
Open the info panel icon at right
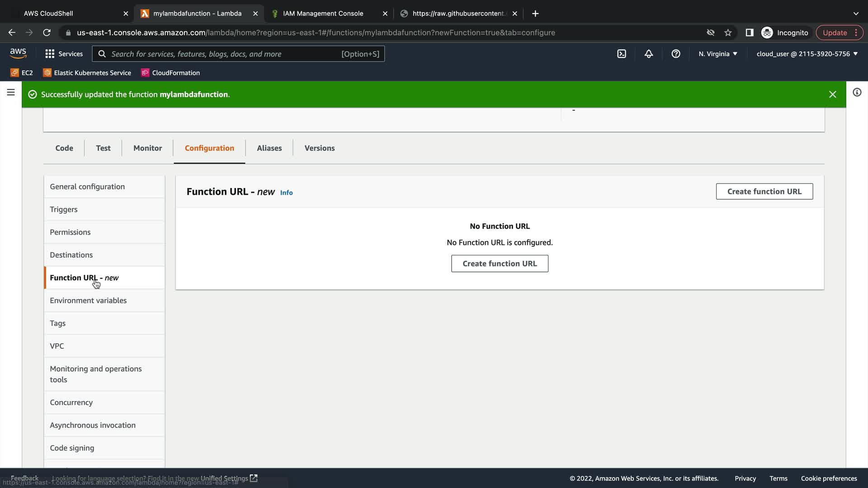[857, 93]
